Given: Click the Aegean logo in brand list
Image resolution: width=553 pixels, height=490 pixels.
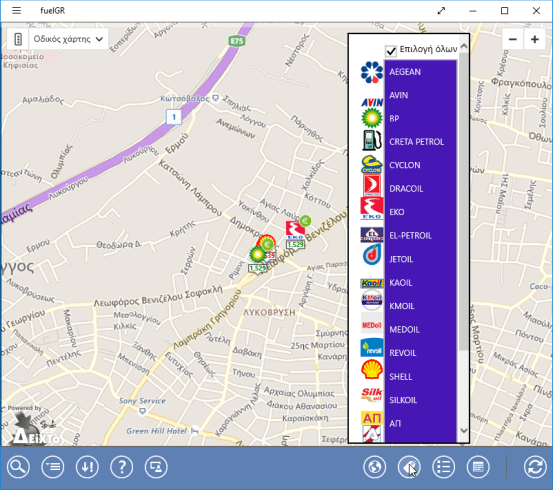Looking at the screenshot, I should (372, 72).
